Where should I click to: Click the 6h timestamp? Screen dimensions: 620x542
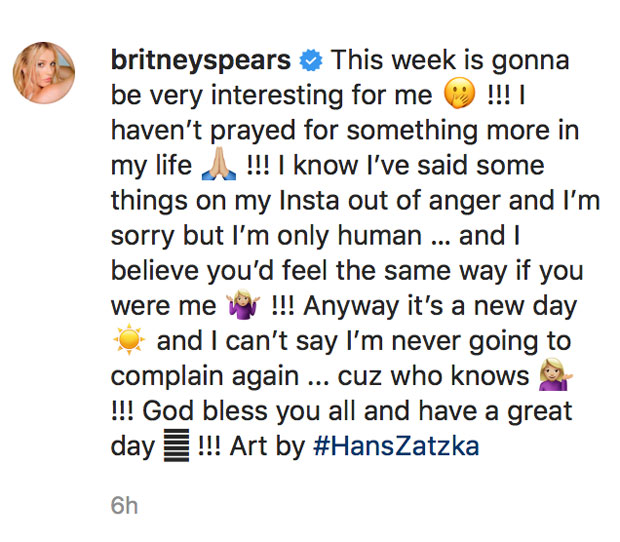[124, 506]
